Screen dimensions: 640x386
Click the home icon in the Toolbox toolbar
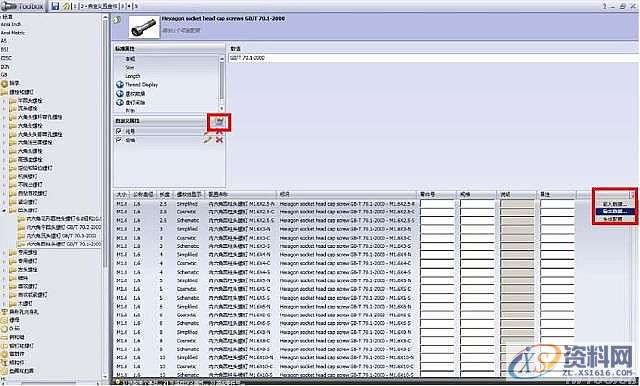66,6
